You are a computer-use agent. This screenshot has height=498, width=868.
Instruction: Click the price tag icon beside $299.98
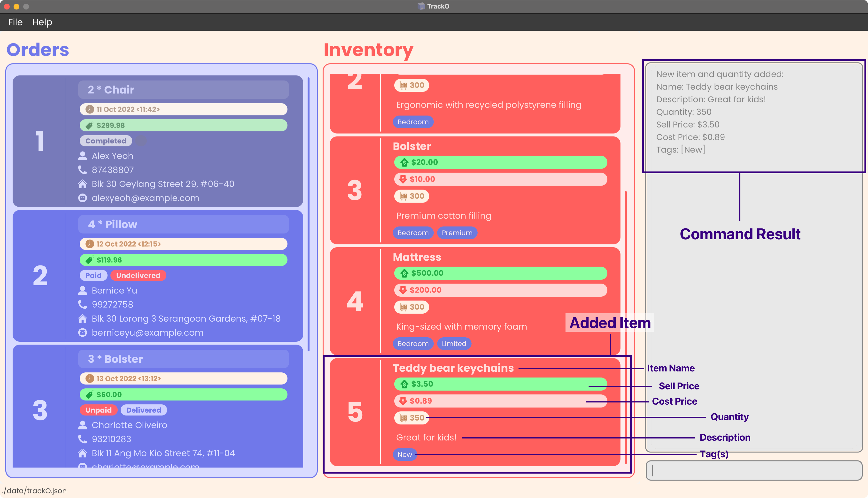89,126
